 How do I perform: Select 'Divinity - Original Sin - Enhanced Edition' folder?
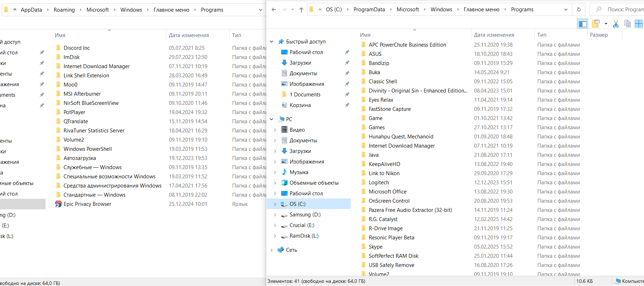click(418, 91)
